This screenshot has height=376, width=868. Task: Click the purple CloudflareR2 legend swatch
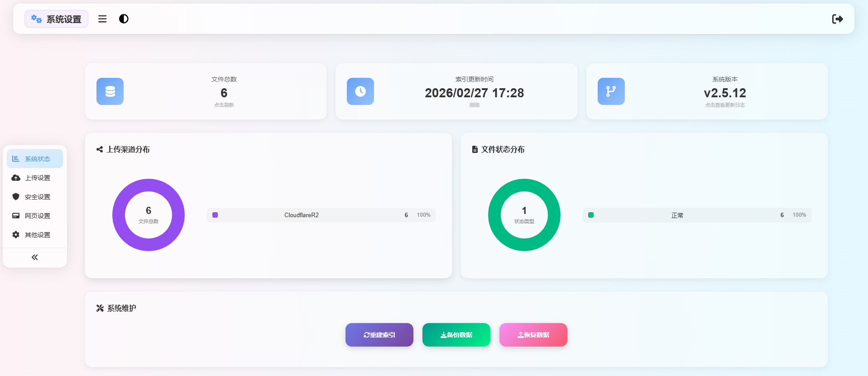(x=215, y=215)
